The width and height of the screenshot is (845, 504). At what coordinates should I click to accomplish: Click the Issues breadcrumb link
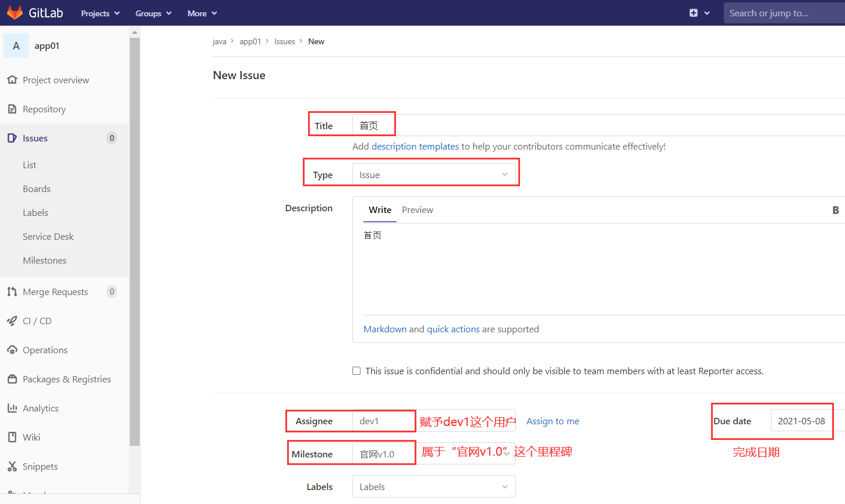coord(285,42)
